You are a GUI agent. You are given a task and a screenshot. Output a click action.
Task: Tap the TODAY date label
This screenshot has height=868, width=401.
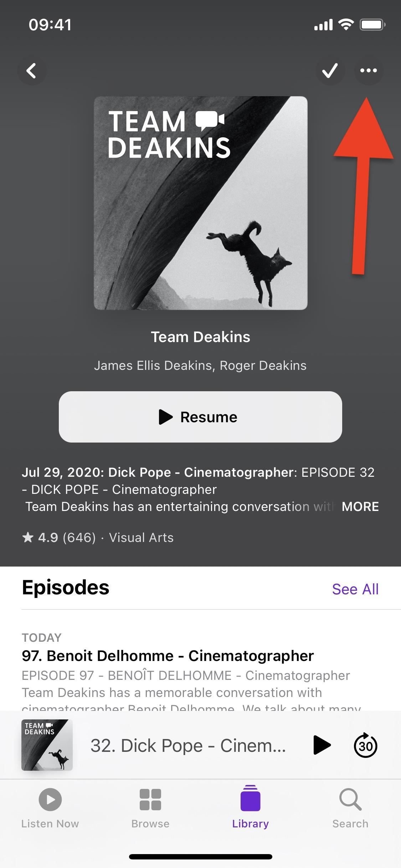[42, 637]
